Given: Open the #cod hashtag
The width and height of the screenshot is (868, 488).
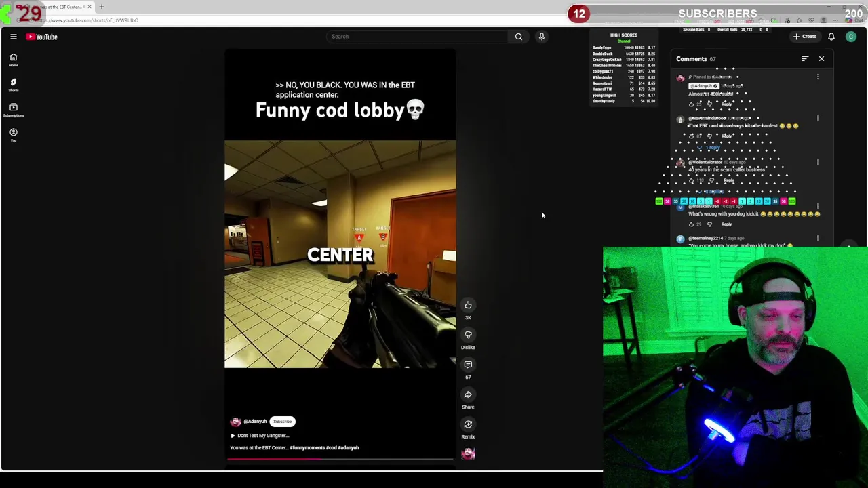Looking at the screenshot, I should 331,448.
